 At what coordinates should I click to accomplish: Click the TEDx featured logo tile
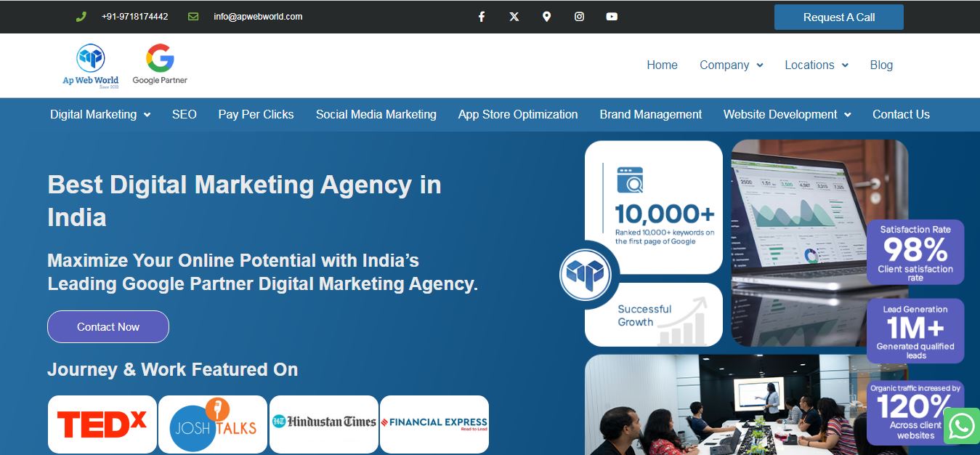102,424
